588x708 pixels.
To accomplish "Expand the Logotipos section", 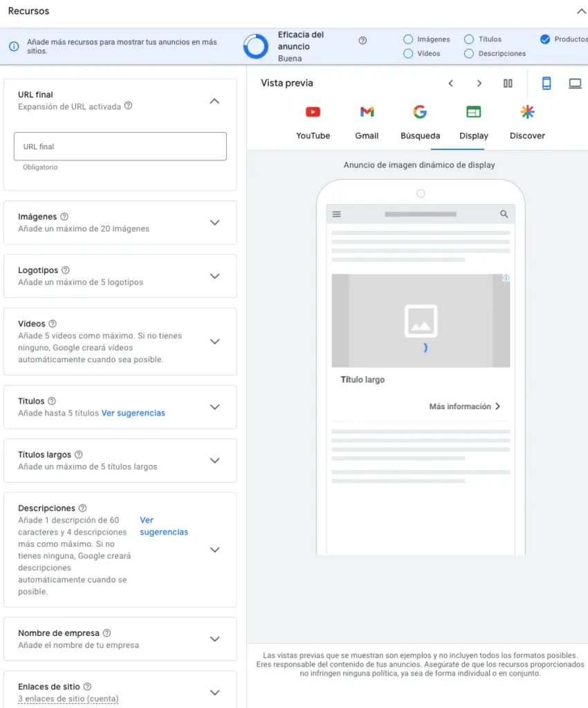I will [x=214, y=276].
